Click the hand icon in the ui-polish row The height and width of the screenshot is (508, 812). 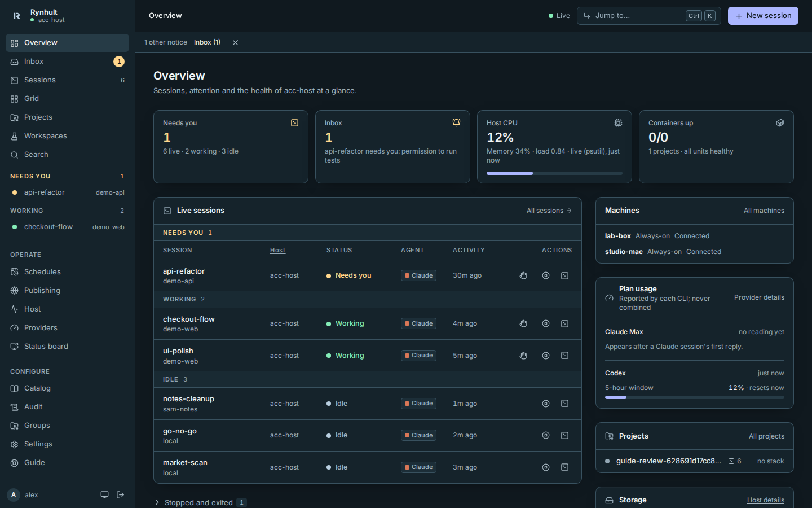click(x=523, y=356)
